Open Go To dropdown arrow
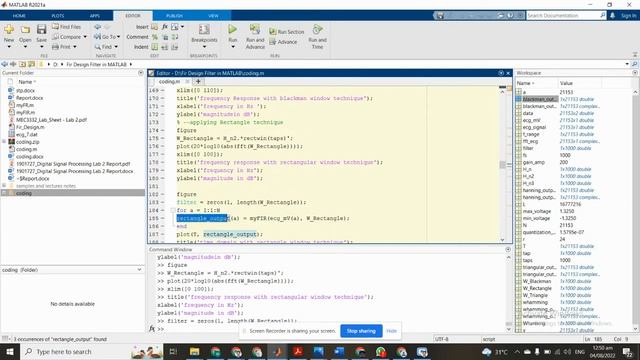640x360 pixels. [x=118, y=37]
